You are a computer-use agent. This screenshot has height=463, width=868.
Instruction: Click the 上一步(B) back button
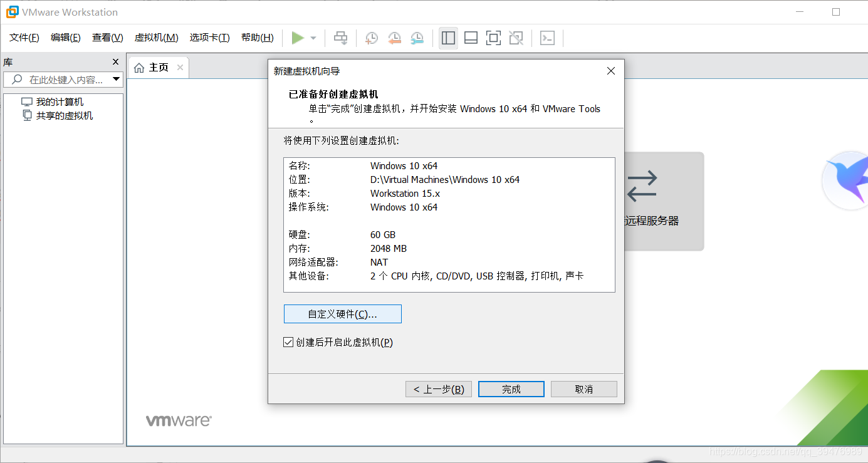click(x=439, y=389)
